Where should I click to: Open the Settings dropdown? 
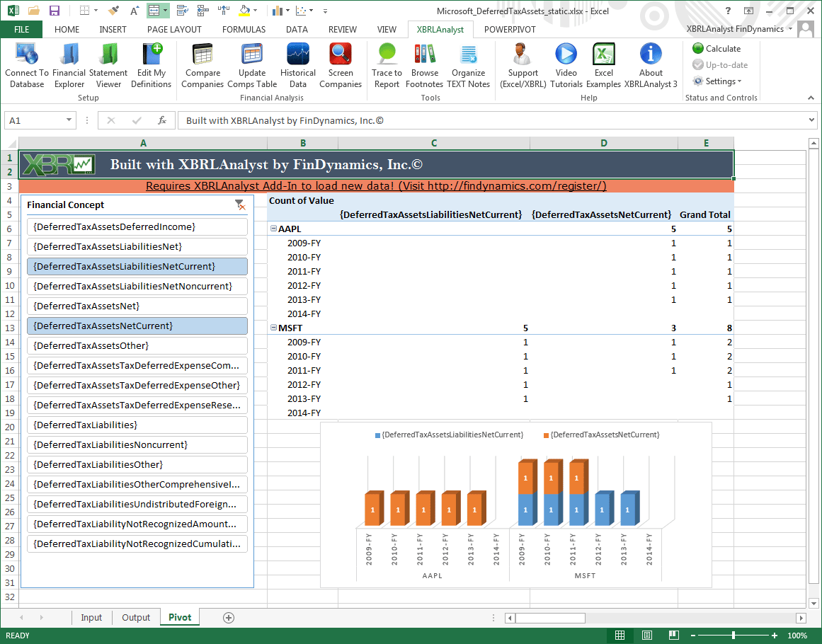[719, 81]
